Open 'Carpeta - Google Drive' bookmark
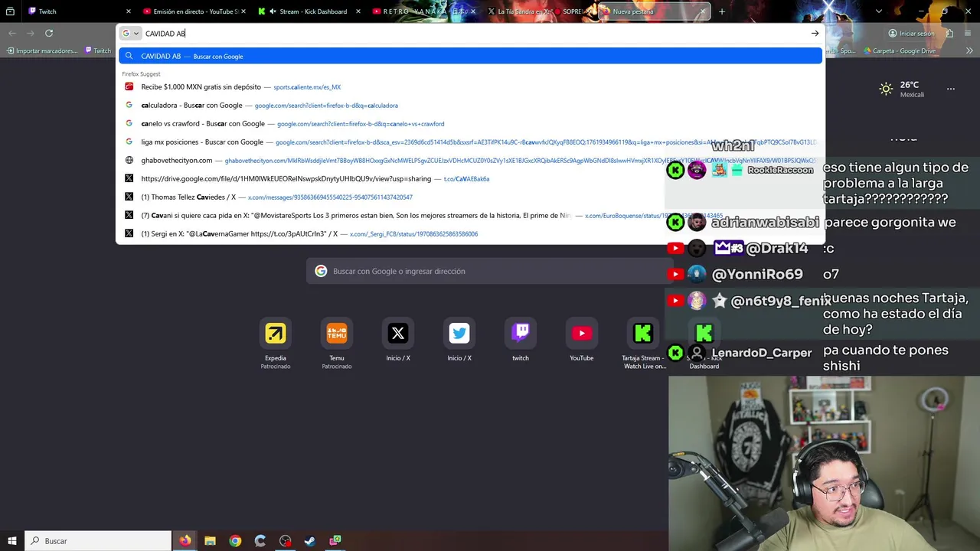 tap(900, 51)
